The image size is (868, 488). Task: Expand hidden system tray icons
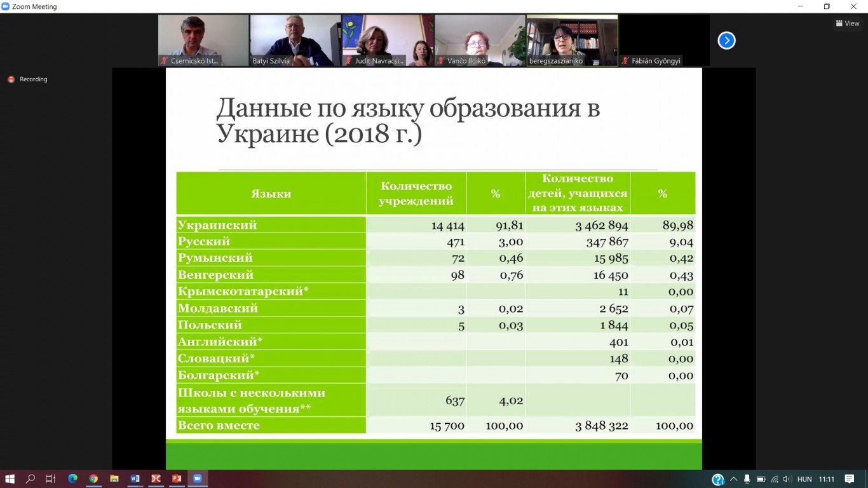coord(734,479)
